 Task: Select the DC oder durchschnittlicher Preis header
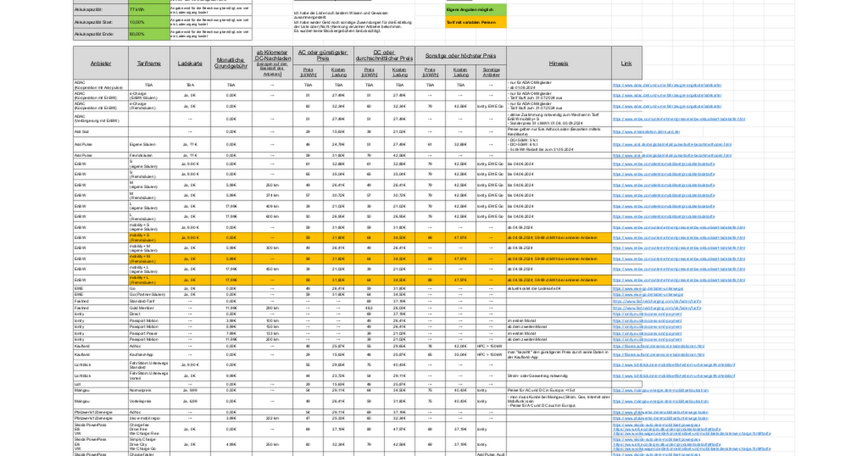383,55
